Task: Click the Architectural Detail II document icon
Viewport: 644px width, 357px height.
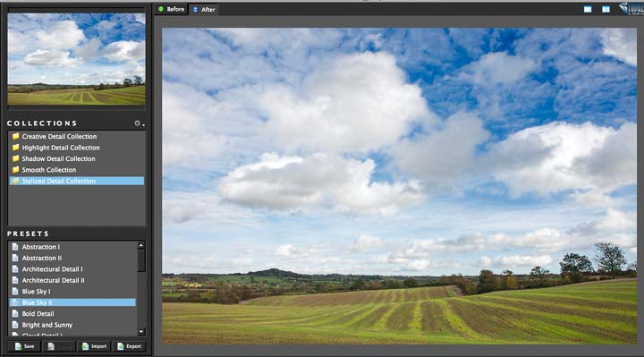Action: point(15,280)
